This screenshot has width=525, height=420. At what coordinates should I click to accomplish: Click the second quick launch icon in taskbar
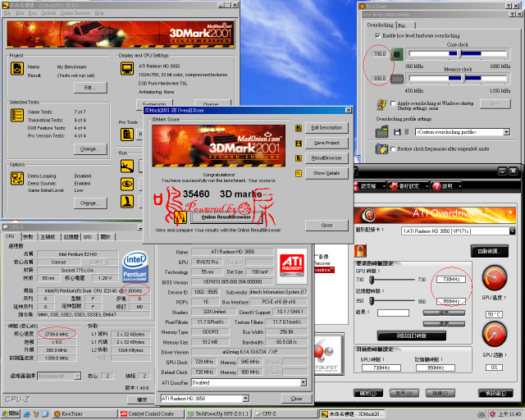click(x=36, y=414)
